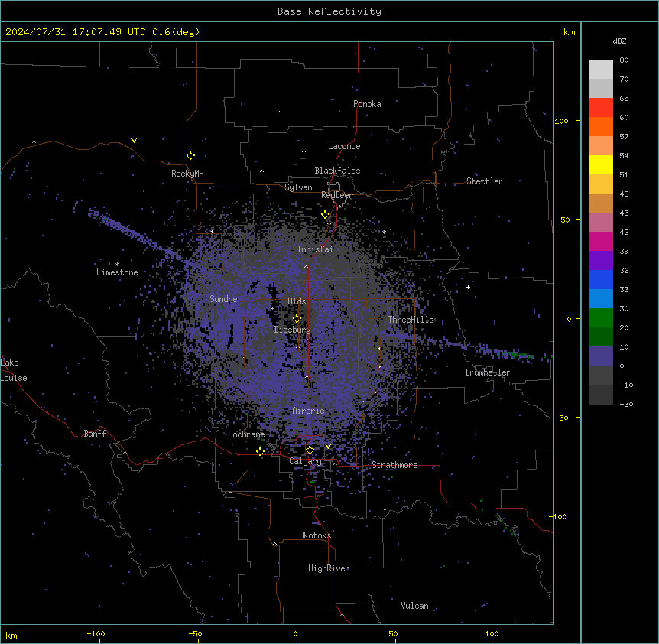This screenshot has width=659, height=644.
Task: Click the yellow diamond marker below Cochrane
Action: pyautogui.click(x=260, y=452)
